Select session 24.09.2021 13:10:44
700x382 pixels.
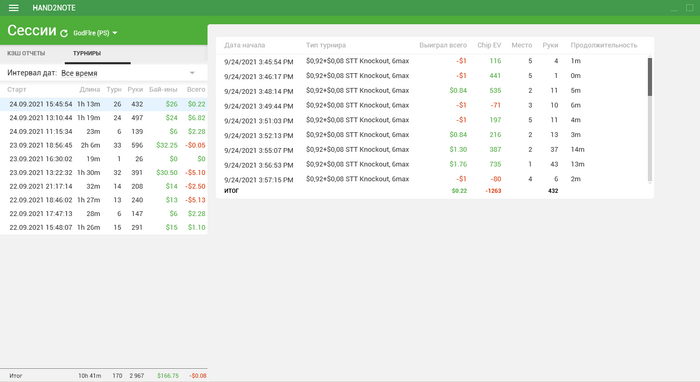pyautogui.click(x=104, y=118)
